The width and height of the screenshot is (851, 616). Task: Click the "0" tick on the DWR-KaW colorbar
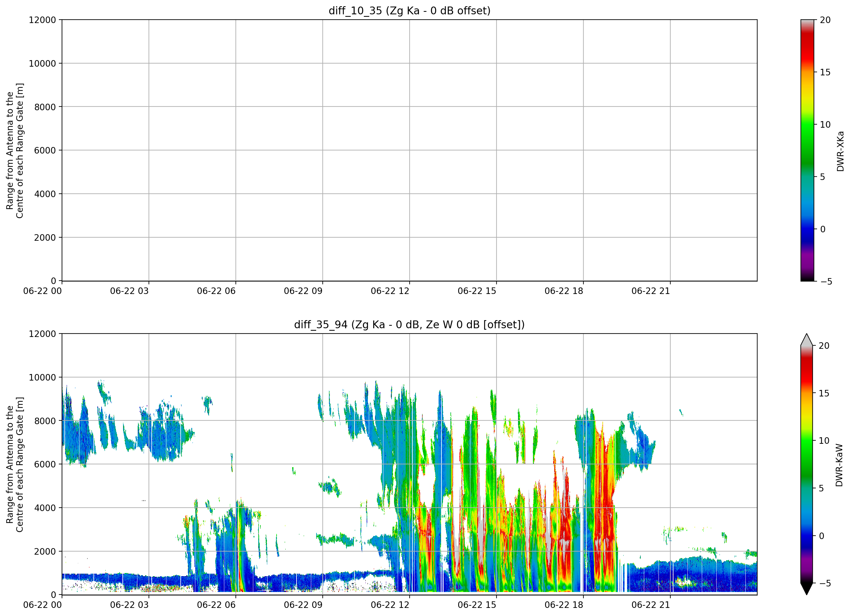tap(821, 536)
